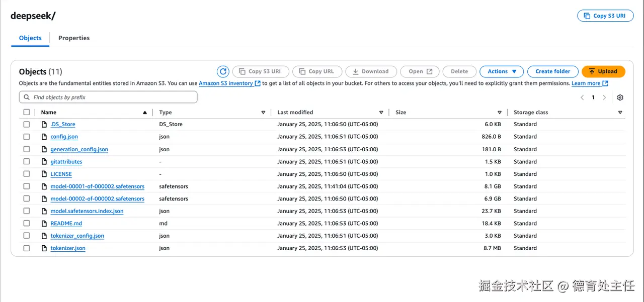Check the LICENSE row checkbox
The width and height of the screenshot is (644, 302).
(x=27, y=174)
